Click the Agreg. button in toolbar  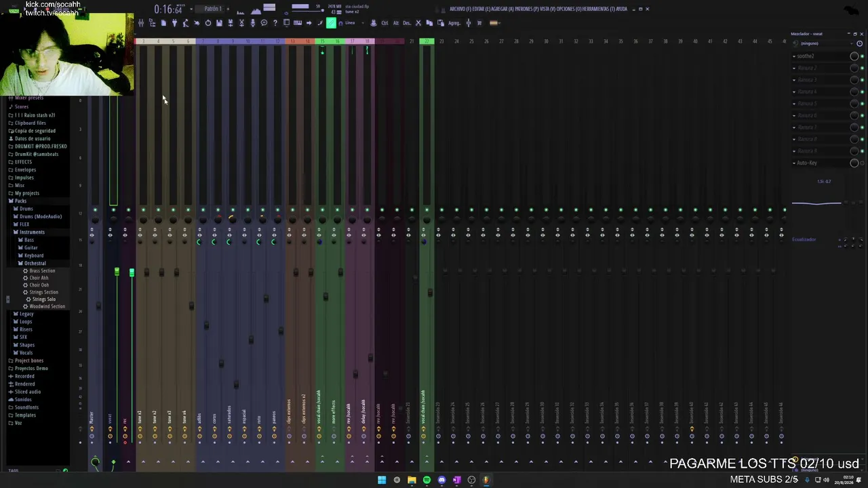tap(454, 23)
